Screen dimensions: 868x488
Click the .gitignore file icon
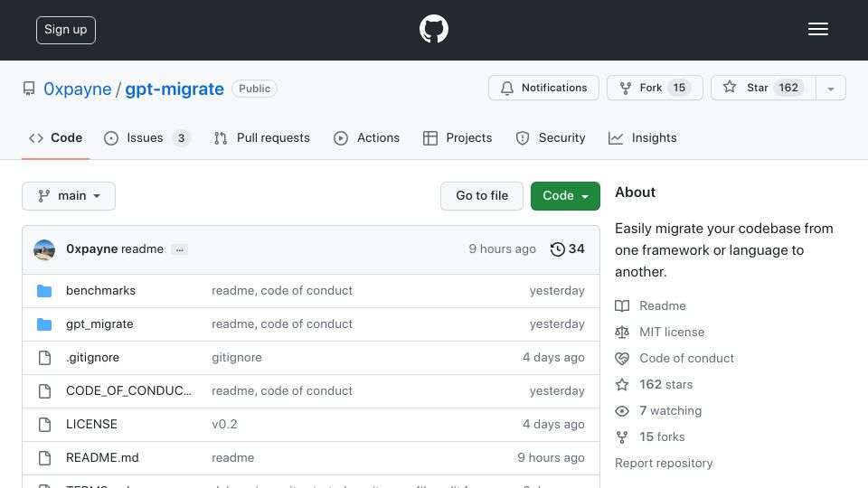[x=45, y=358]
